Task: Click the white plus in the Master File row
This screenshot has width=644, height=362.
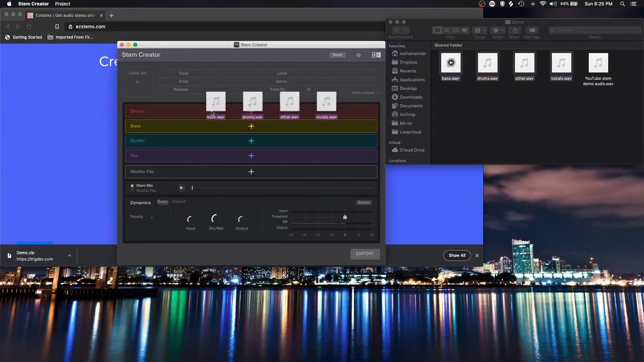Action: [251, 171]
